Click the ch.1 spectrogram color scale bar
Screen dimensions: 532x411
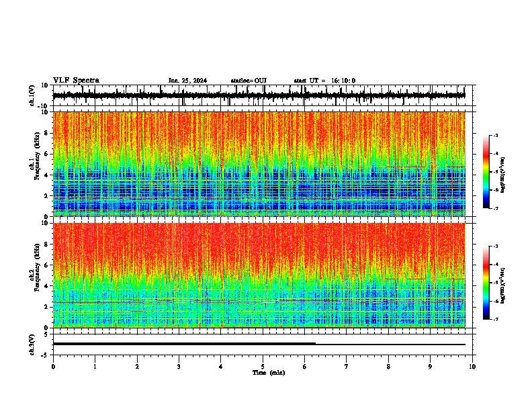click(486, 172)
